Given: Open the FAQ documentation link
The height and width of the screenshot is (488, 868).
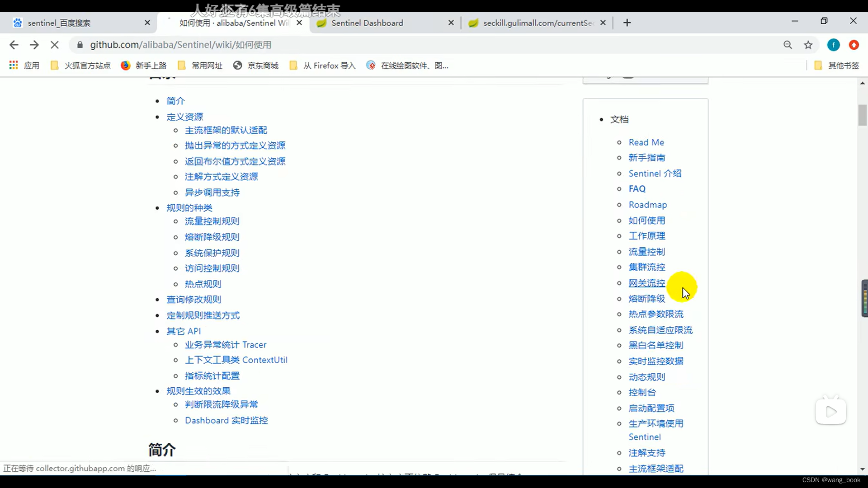Looking at the screenshot, I should click(x=637, y=188).
